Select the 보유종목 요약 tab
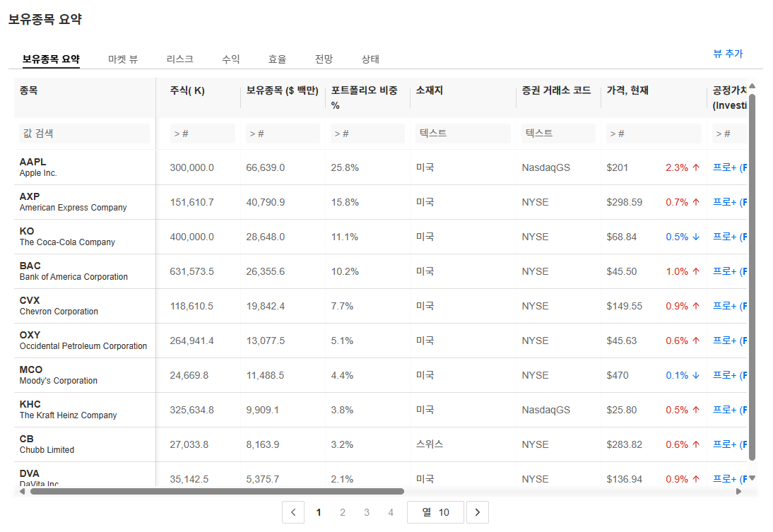Image resolution: width=773 pixels, height=532 pixels. click(51, 59)
